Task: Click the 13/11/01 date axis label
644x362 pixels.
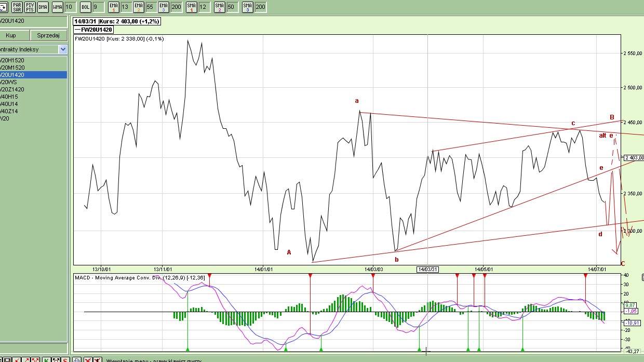Action: [163, 269]
